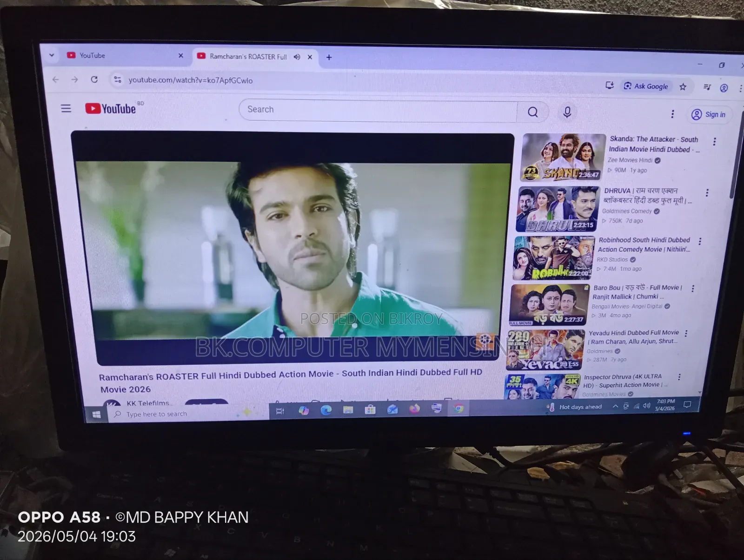Open options for Yevadu Hindi Dubbed video

tap(686, 333)
